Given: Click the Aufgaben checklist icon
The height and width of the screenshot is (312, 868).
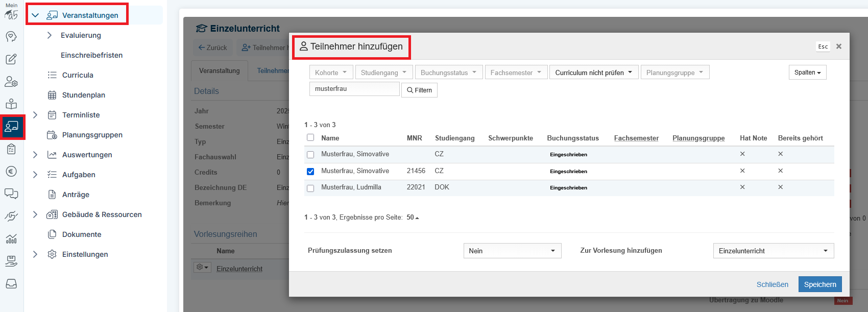Looking at the screenshot, I should [x=52, y=175].
